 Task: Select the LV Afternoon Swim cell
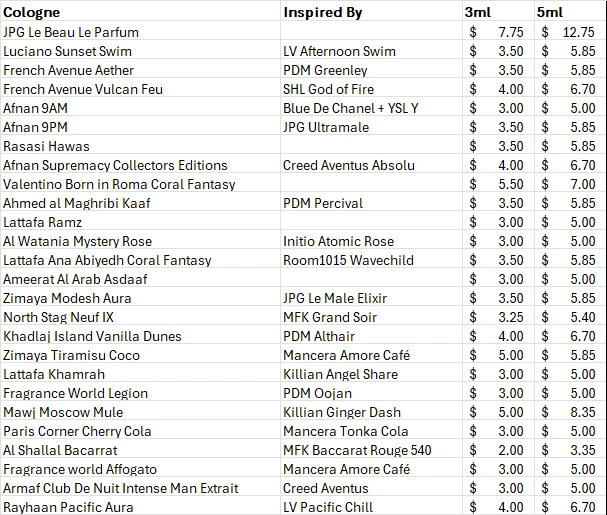click(x=372, y=51)
